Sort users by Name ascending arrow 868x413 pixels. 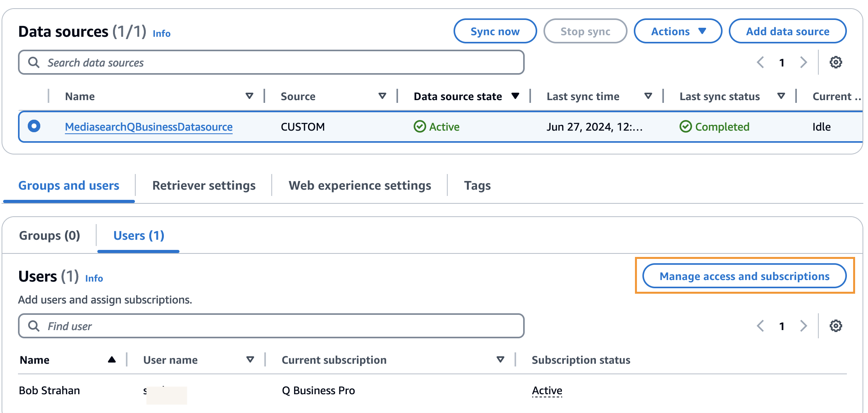coord(112,360)
